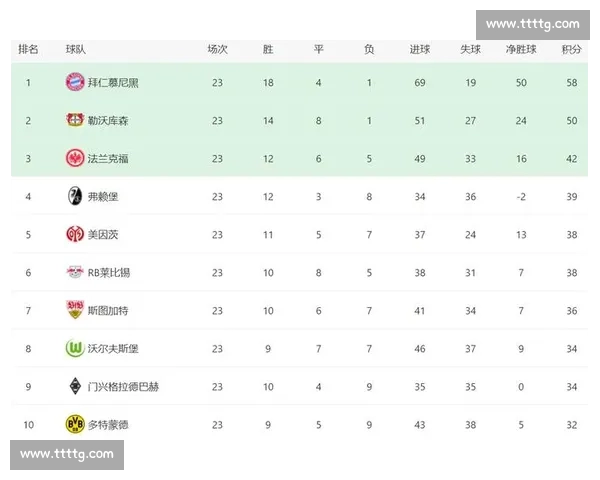600x480 pixels.
Task: Click the Eintracht Frankfurt eagle logo
Action: point(74,158)
